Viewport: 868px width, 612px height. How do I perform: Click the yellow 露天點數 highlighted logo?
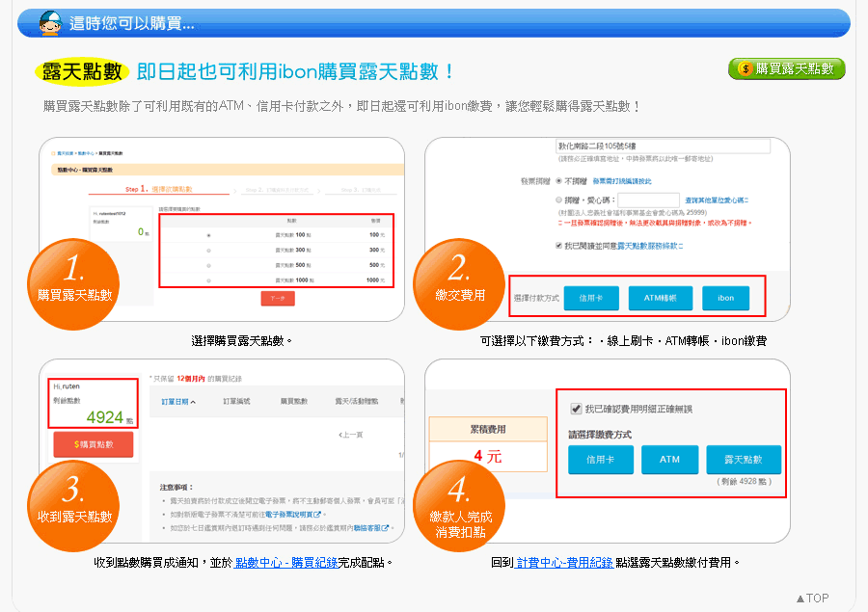81,71
